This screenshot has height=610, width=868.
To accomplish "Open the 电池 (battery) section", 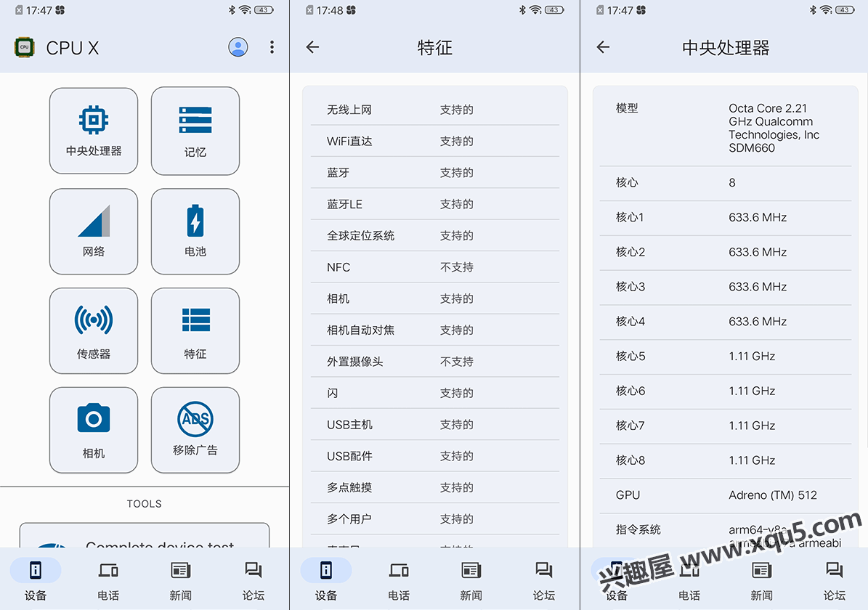I will click(195, 231).
